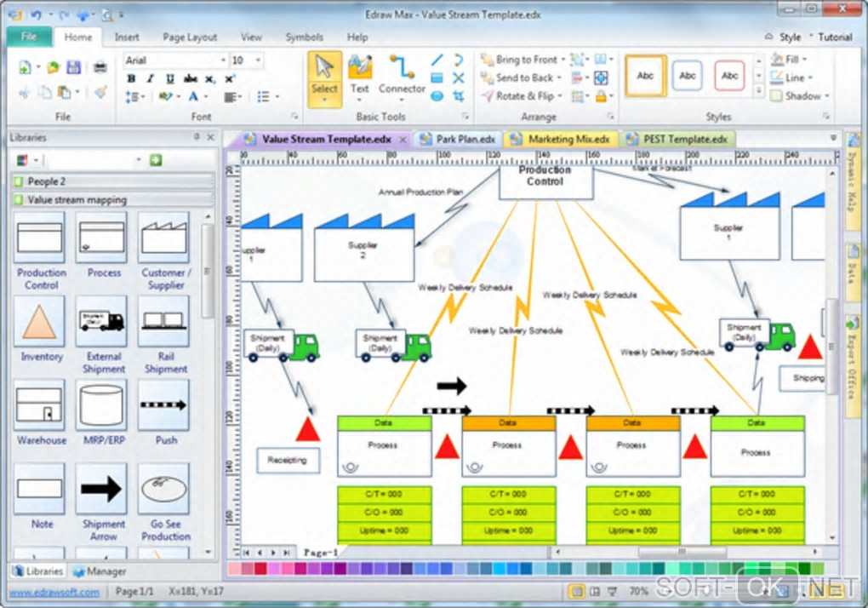Pick the Push arrow shape
The width and height of the screenshot is (868, 608).
pos(164,405)
